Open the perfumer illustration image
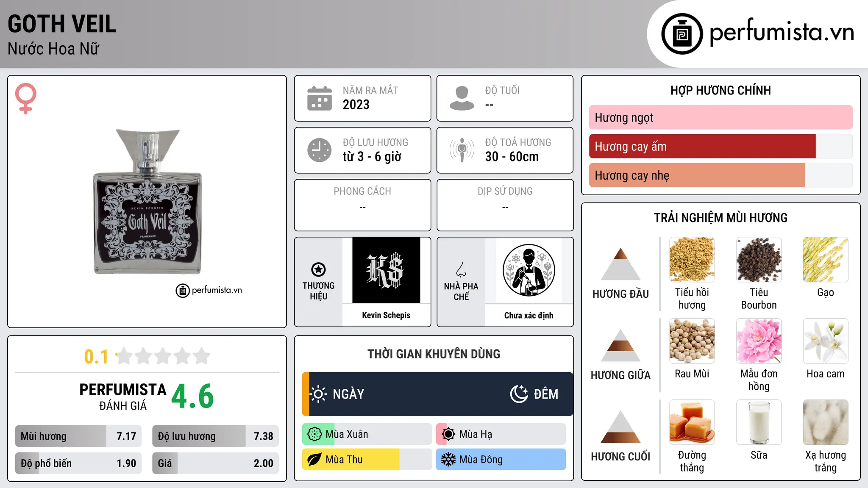 (529, 270)
